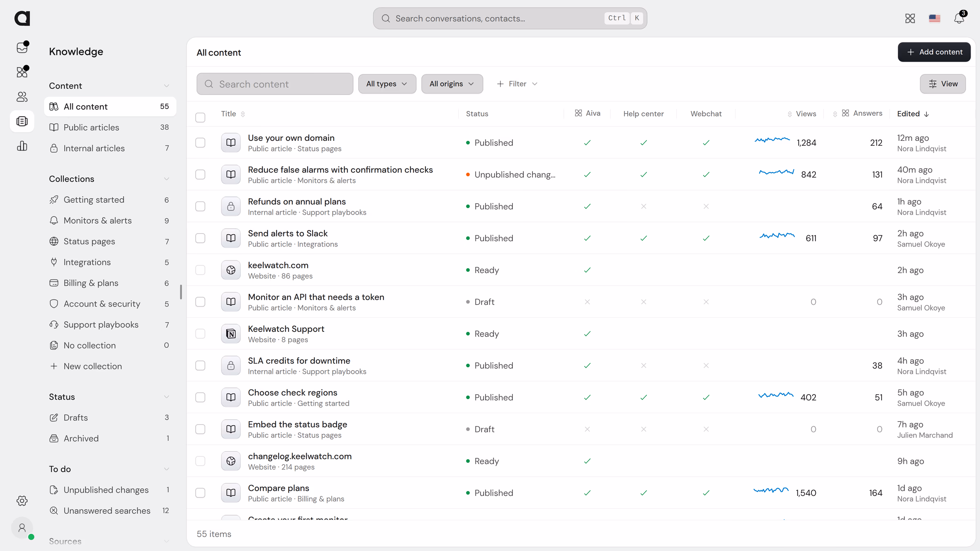Open the Monitors & alerts collection

[110, 220]
